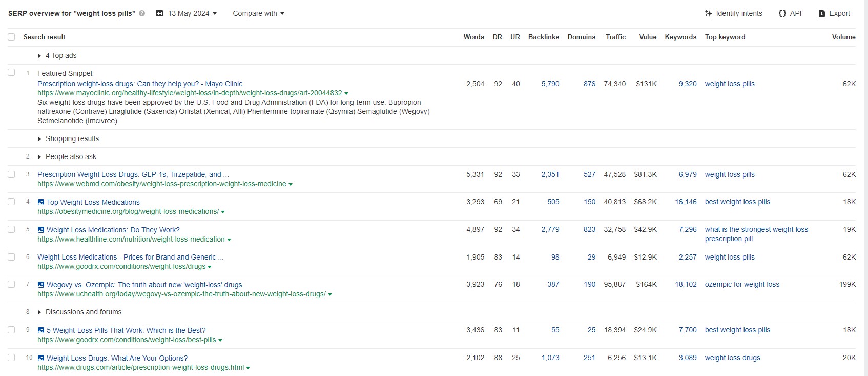
Task: Click keywords count 16,146 for obesitymedicine.org
Action: click(686, 202)
